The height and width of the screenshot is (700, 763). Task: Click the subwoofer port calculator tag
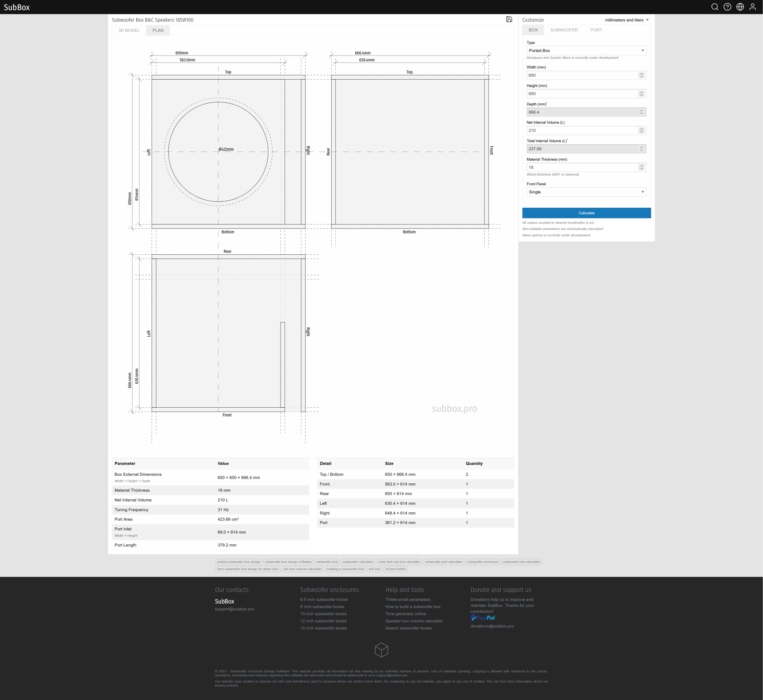(443, 562)
